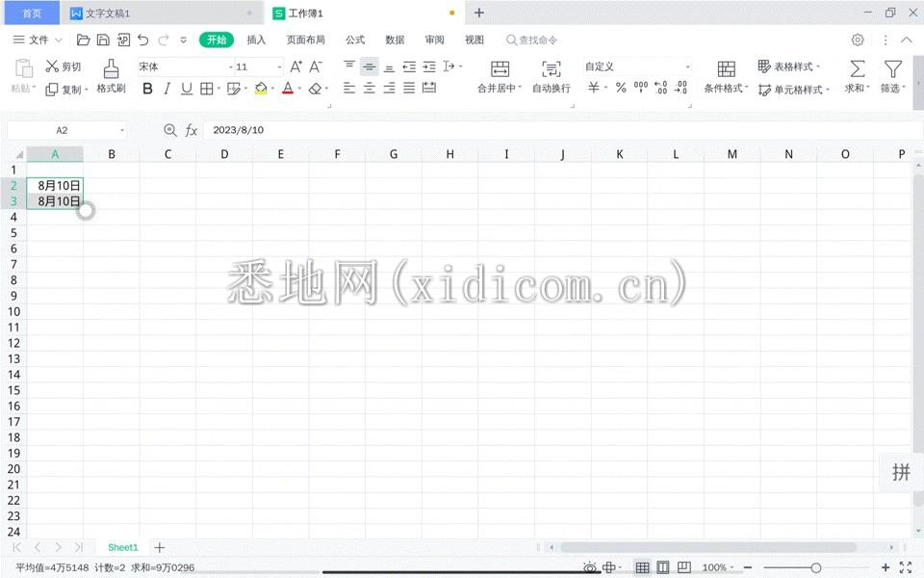Click the insert function fx icon
This screenshot has width=924, height=578.
click(192, 130)
